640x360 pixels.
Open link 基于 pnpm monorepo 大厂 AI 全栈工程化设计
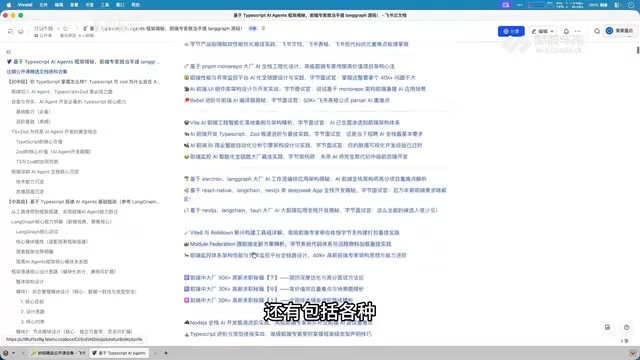pyautogui.click(x=289, y=66)
